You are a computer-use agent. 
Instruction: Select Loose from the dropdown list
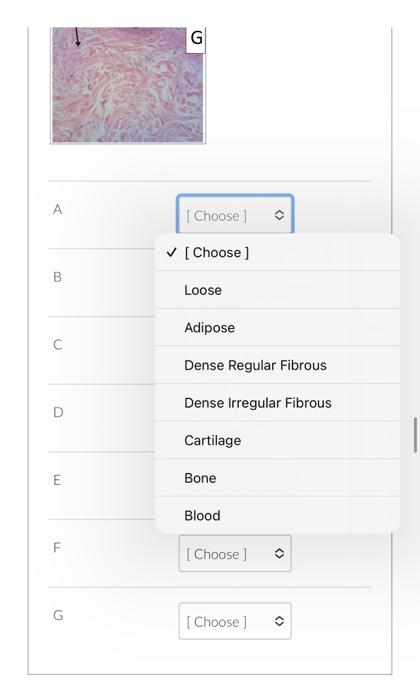point(277,290)
